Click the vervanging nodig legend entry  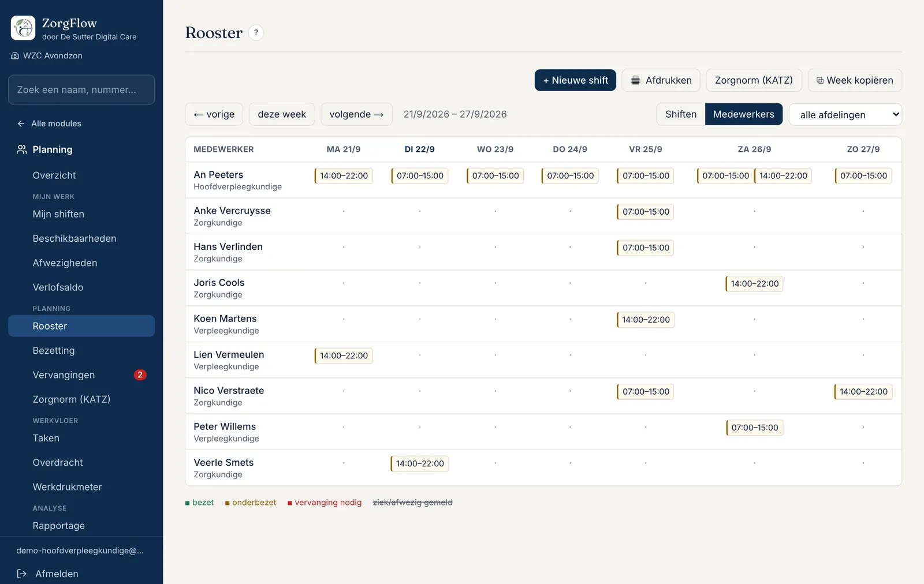point(325,503)
